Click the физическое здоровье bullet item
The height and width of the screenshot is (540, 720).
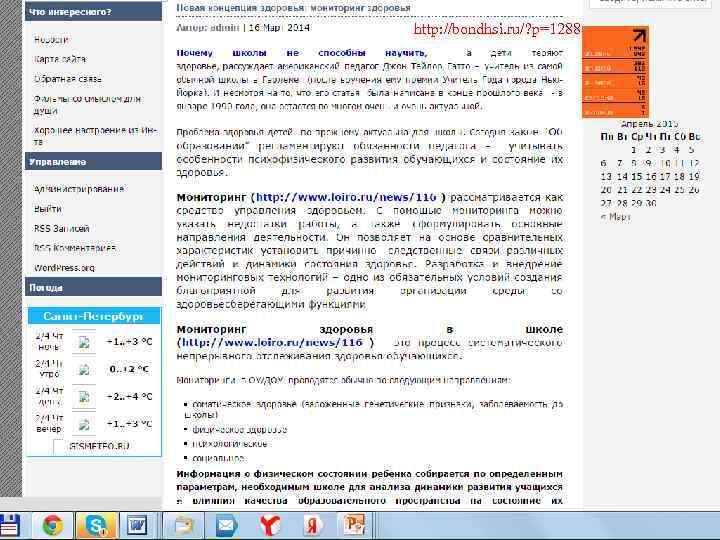[x=239, y=430]
